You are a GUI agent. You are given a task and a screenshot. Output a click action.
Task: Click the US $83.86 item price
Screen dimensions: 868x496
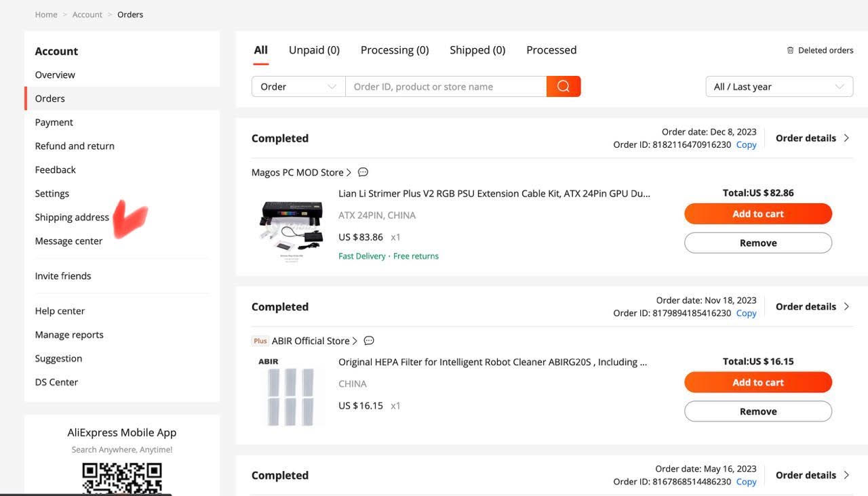361,237
